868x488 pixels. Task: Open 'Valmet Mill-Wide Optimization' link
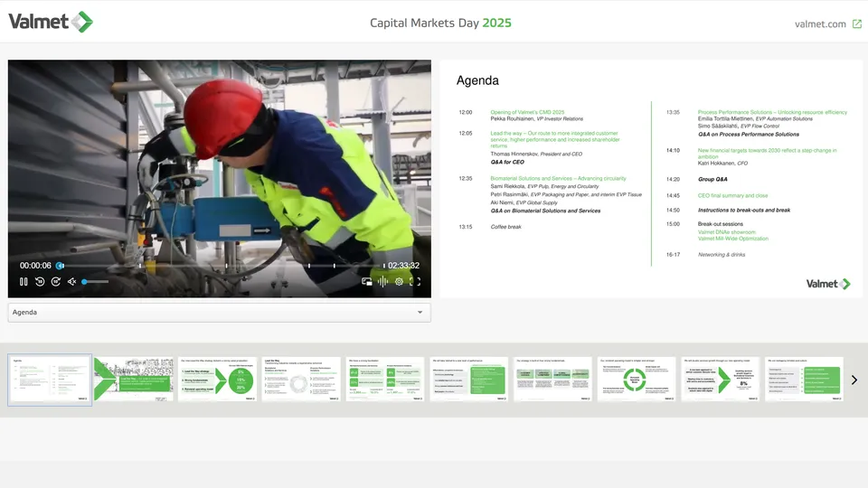tap(733, 239)
